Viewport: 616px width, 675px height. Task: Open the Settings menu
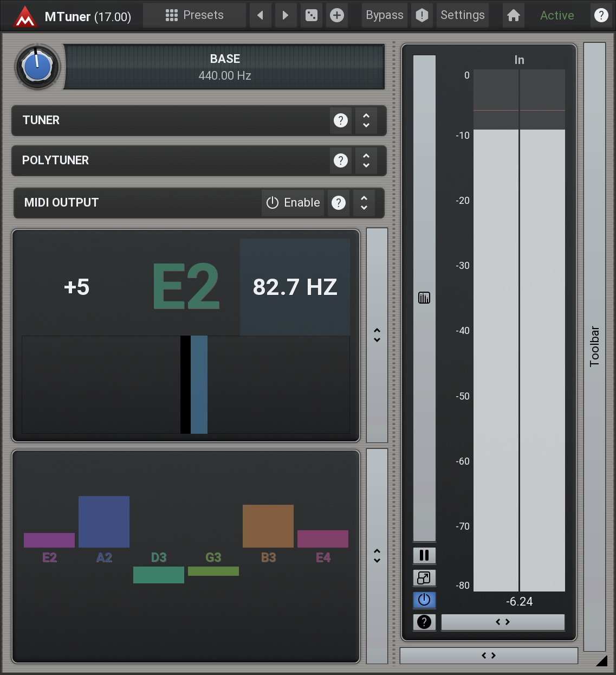(462, 15)
